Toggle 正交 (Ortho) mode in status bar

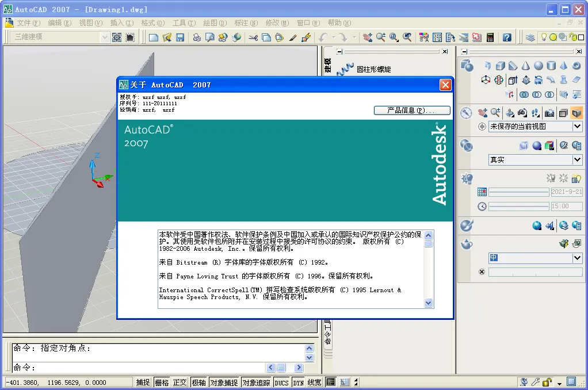[x=180, y=382]
